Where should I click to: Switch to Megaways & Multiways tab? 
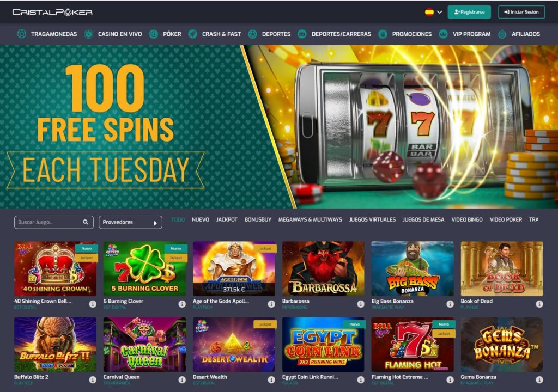pos(310,219)
